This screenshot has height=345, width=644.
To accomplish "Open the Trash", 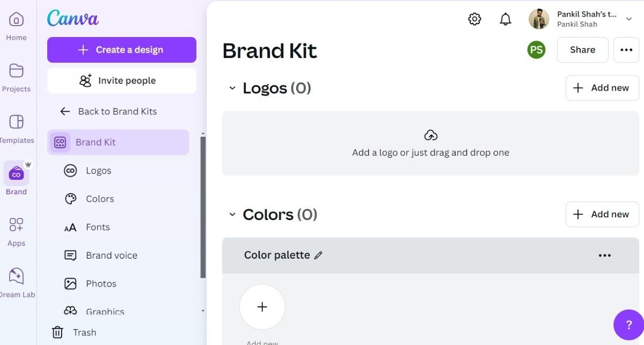I will (x=84, y=332).
